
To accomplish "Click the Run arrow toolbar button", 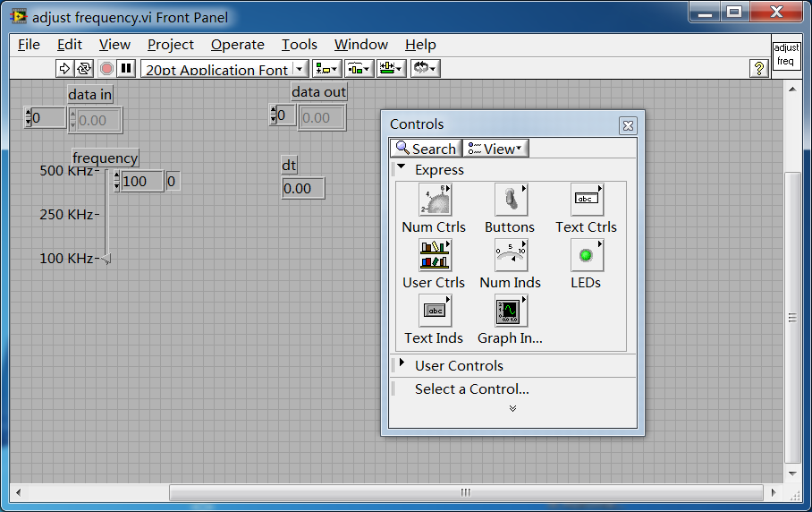I will coord(64,68).
